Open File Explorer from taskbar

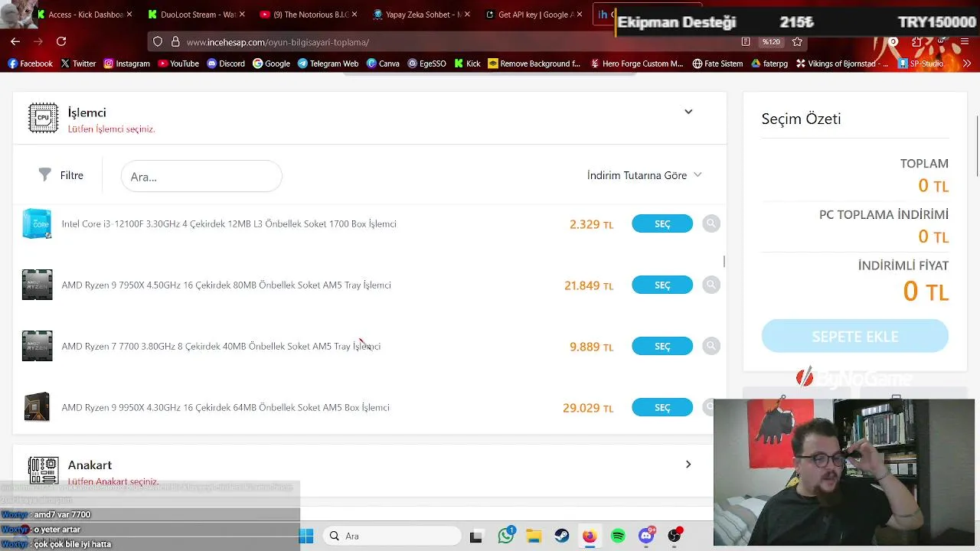point(534,536)
